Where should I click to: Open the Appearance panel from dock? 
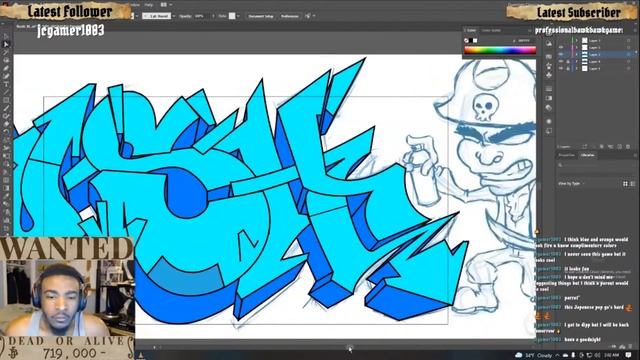(549, 121)
